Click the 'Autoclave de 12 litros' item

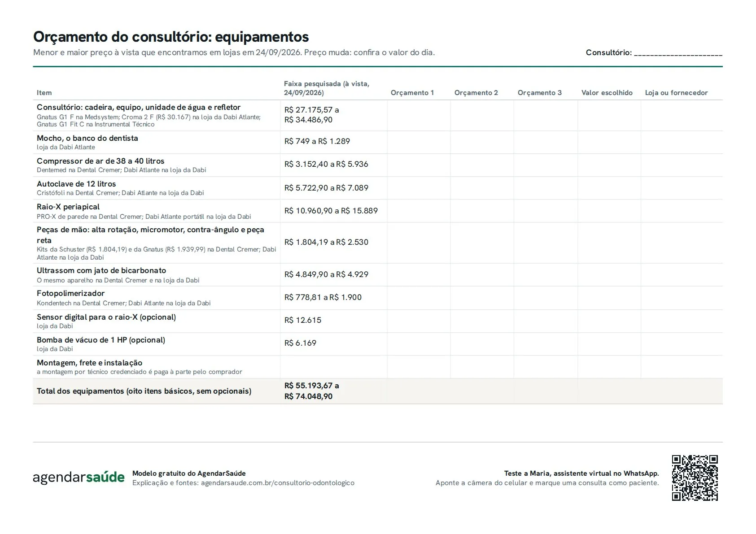76,184
